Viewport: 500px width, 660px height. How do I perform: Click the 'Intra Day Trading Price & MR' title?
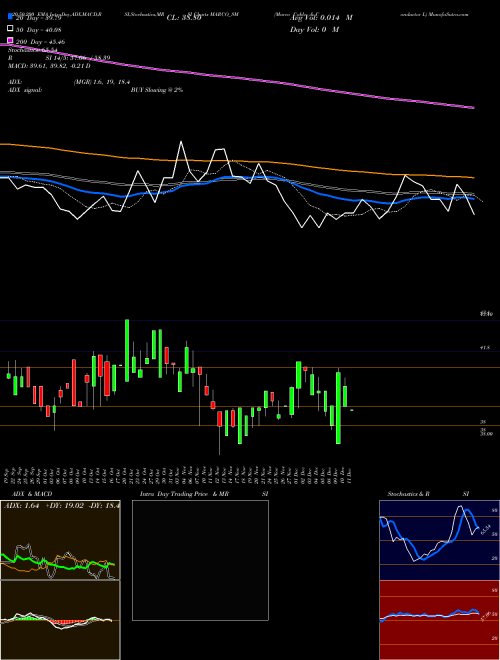(184, 494)
